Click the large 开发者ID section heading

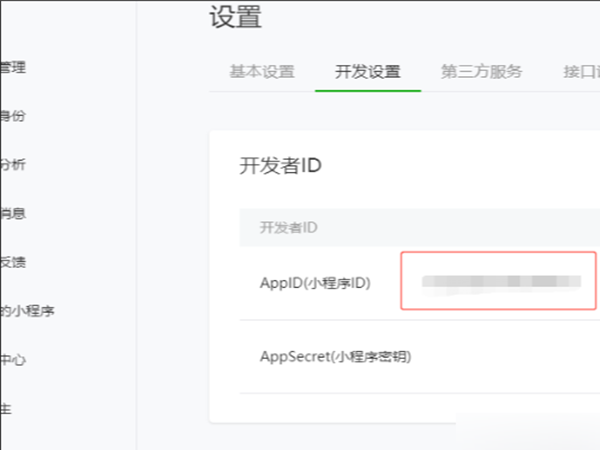click(x=280, y=166)
